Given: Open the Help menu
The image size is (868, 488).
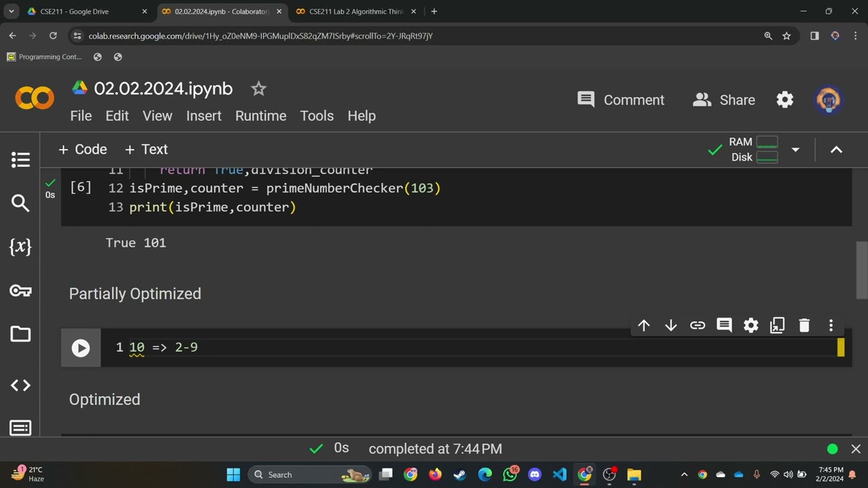Looking at the screenshot, I should coord(361,116).
